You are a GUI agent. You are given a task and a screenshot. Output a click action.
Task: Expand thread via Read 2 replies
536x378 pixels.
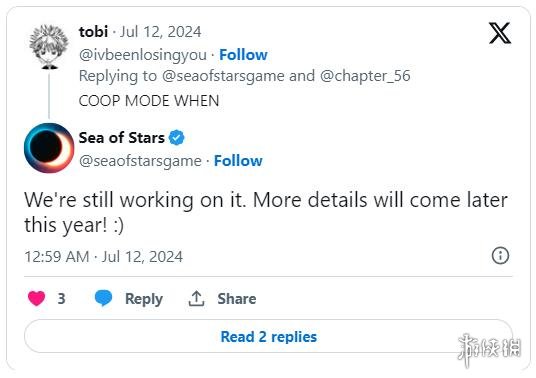(268, 337)
